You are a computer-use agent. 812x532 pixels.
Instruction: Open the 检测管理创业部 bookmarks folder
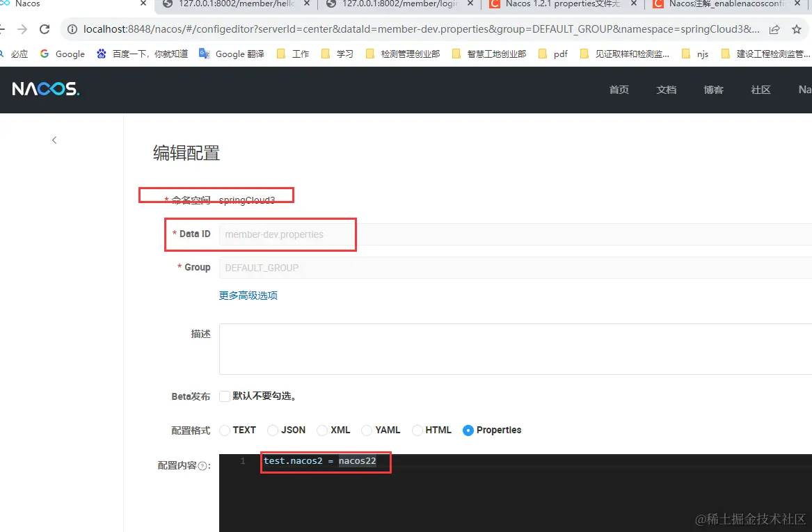403,54
